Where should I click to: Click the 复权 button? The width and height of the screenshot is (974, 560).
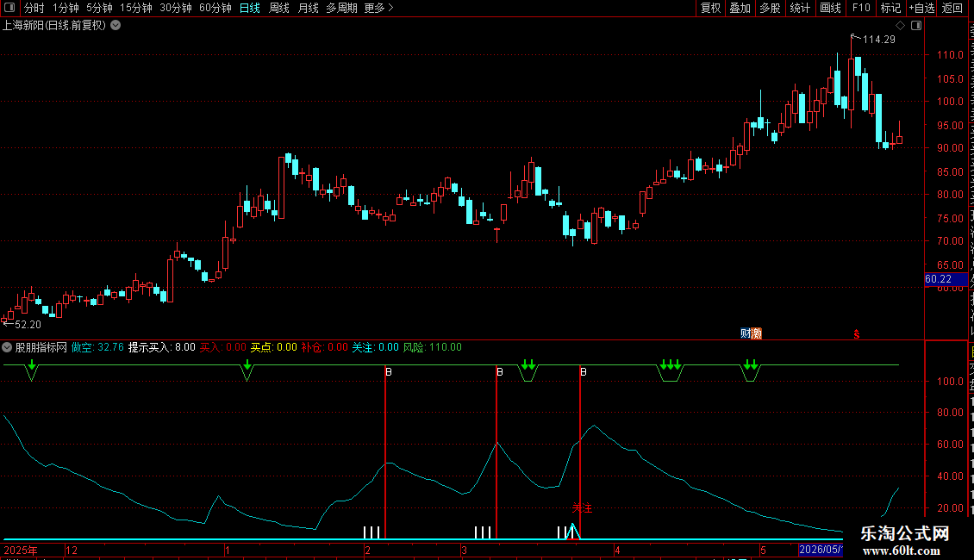(x=710, y=8)
